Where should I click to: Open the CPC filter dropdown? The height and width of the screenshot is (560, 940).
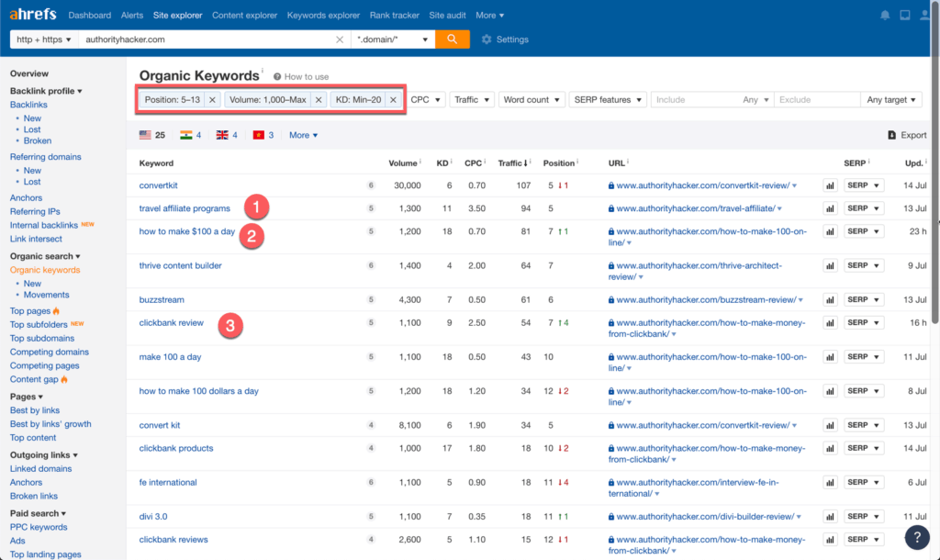427,100
